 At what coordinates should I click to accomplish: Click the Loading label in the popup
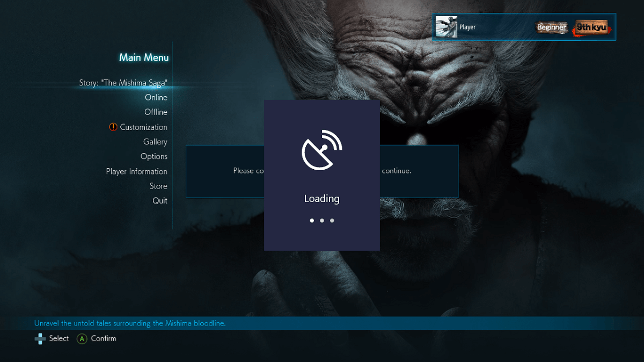pyautogui.click(x=322, y=199)
